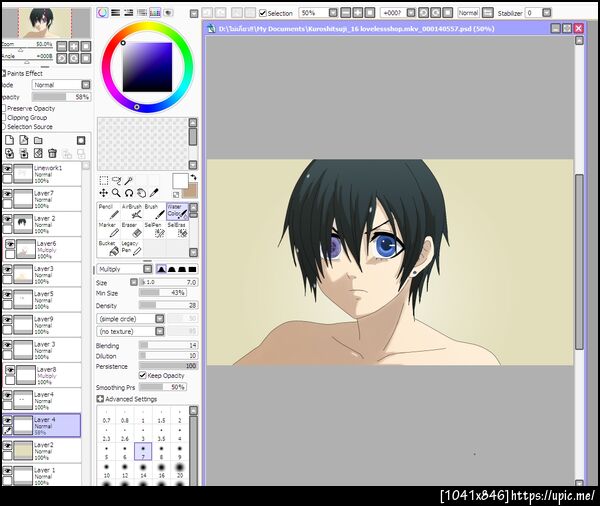600x506 pixels.
Task: Adjust the layer Opacity slider
Action: (x=62, y=97)
